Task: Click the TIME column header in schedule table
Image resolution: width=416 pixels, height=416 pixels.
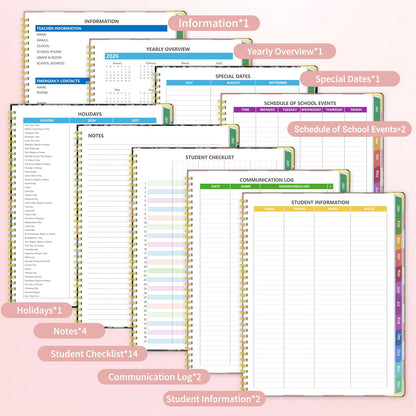Action: click(245, 109)
